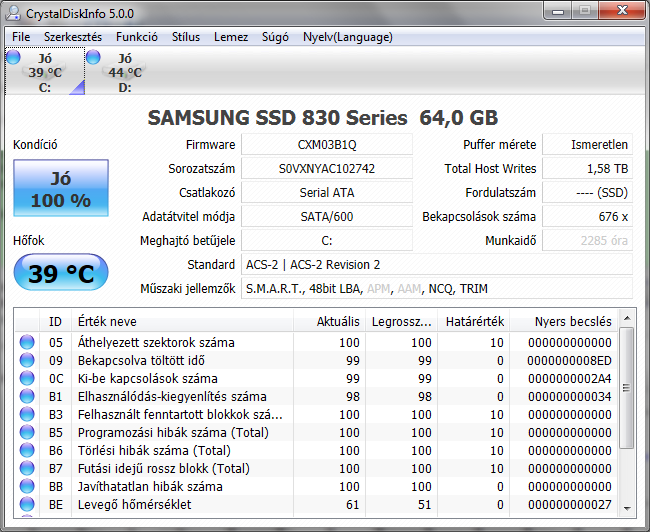
Task: Select row Javíthatatlan hibák száma
Action: pos(316,486)
